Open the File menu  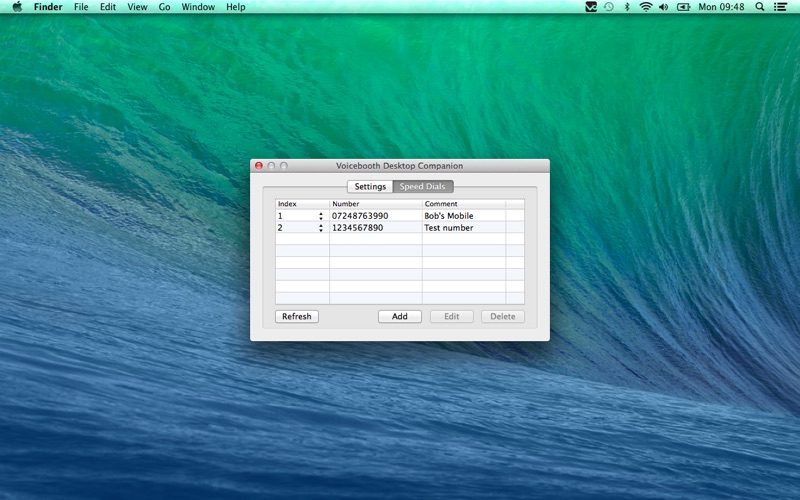pos(81,7)
